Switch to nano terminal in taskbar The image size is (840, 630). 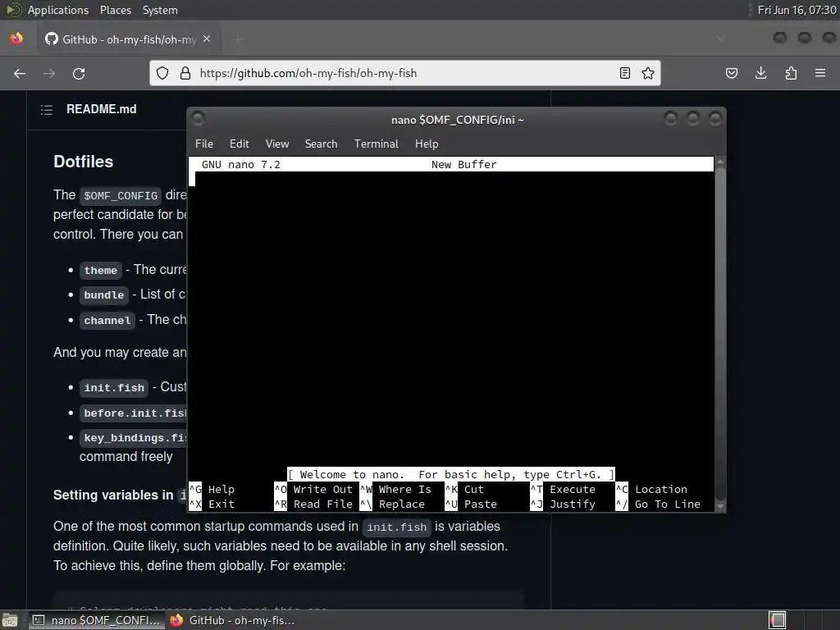[97, 620]
